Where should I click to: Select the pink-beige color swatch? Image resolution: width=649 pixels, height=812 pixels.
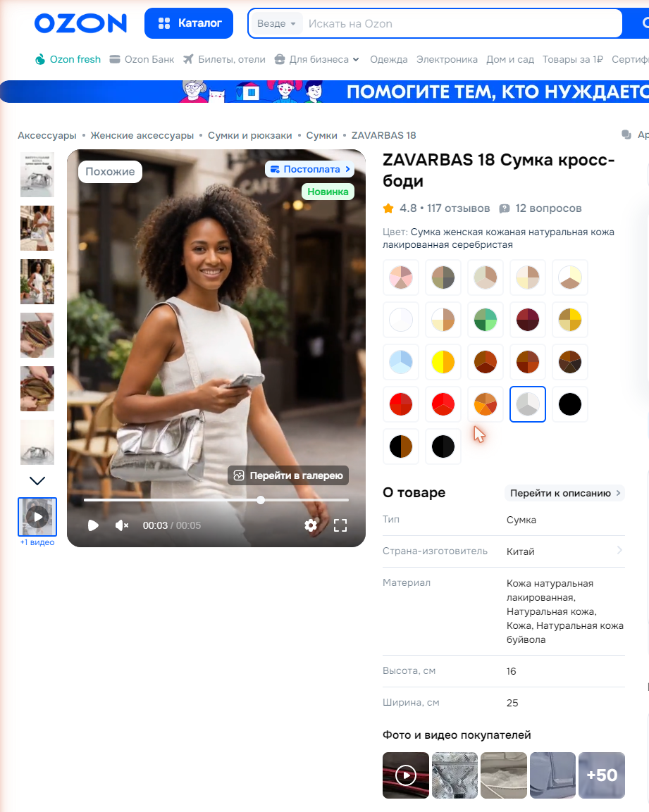click(401, 277)
